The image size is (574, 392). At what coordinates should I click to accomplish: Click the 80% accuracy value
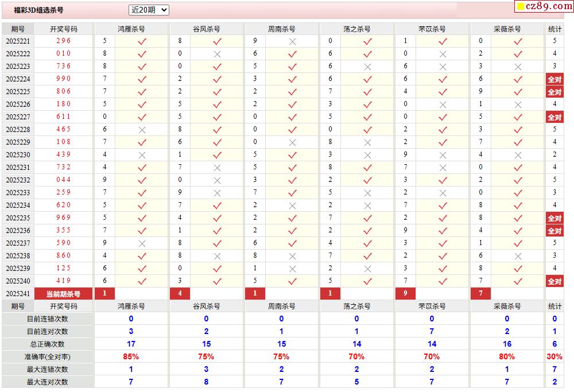coord(507,356)
